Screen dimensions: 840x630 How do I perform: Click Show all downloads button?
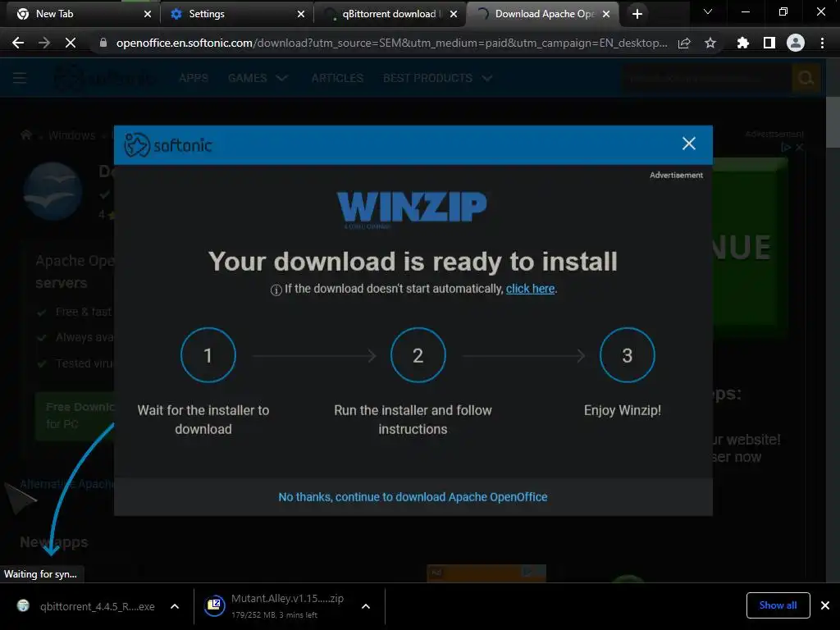[x=778, y=605]
